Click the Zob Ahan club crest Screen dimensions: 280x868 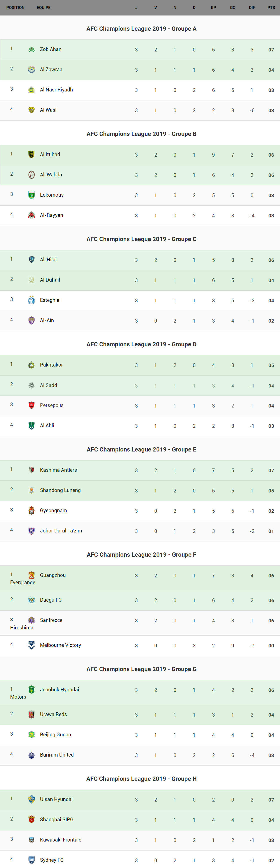tap(31, 49)
